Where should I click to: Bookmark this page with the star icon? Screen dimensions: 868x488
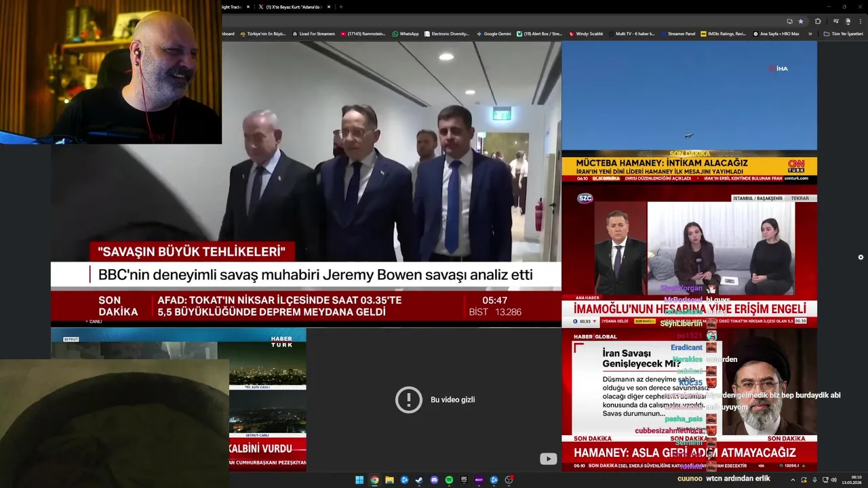(800, 21)
